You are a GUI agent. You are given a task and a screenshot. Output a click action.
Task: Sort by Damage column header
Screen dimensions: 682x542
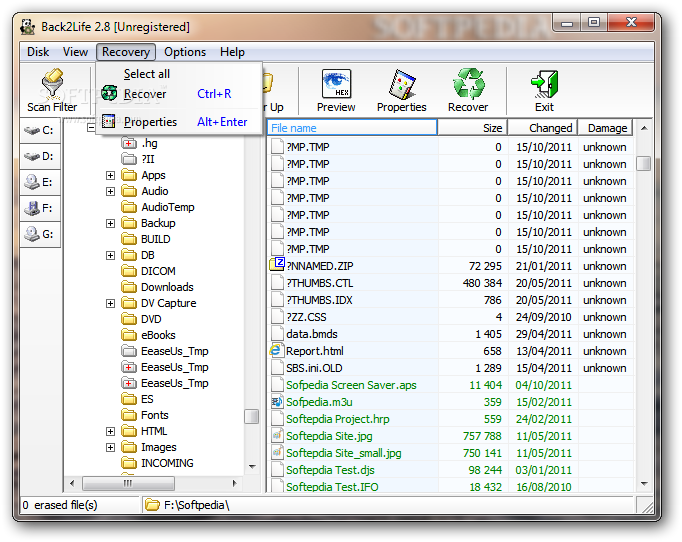tap(605, 127)
